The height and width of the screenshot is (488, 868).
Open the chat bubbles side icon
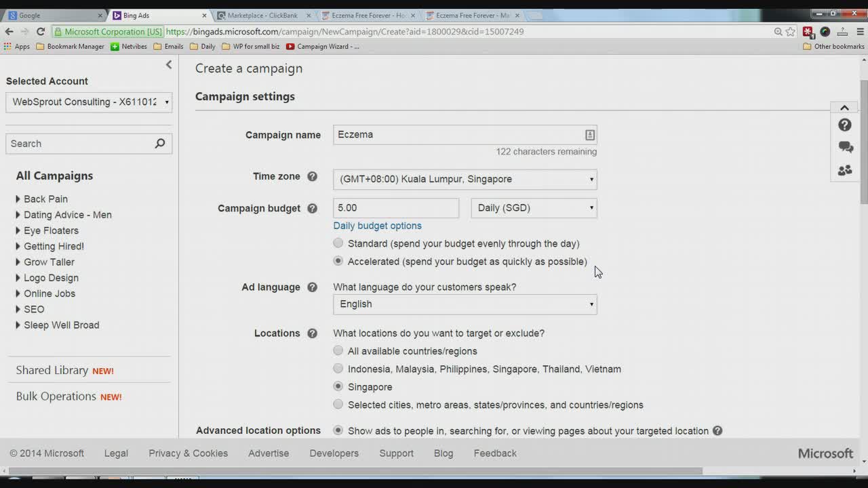coord(845,148)
